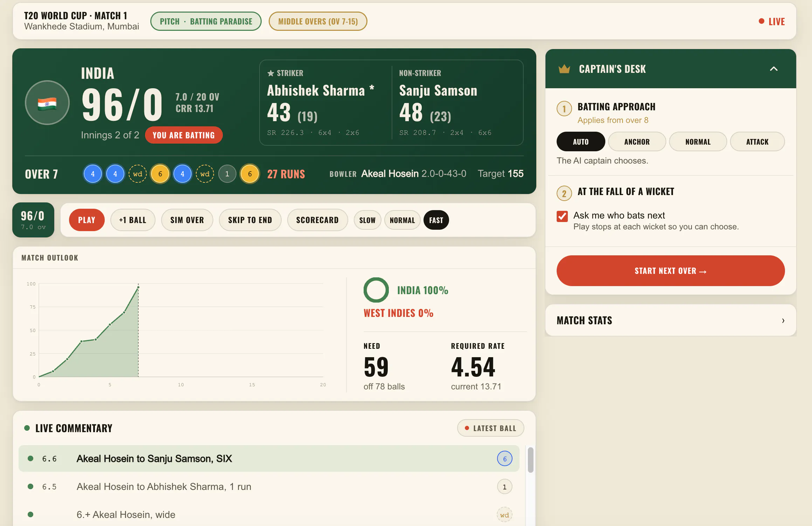Select the Normal batting approach

(x=698, y=141)
